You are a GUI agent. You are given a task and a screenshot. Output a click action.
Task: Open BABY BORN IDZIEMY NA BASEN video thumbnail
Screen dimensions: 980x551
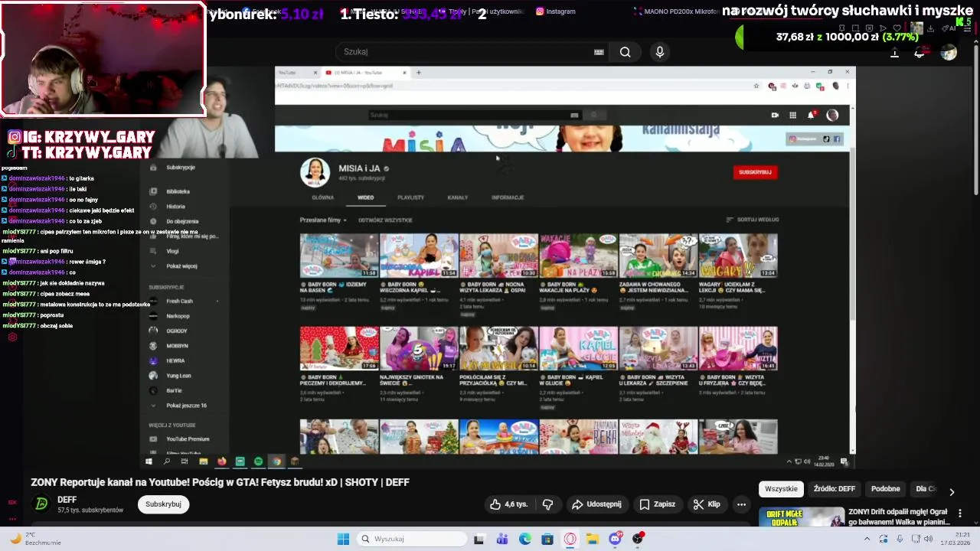point(339,255)
